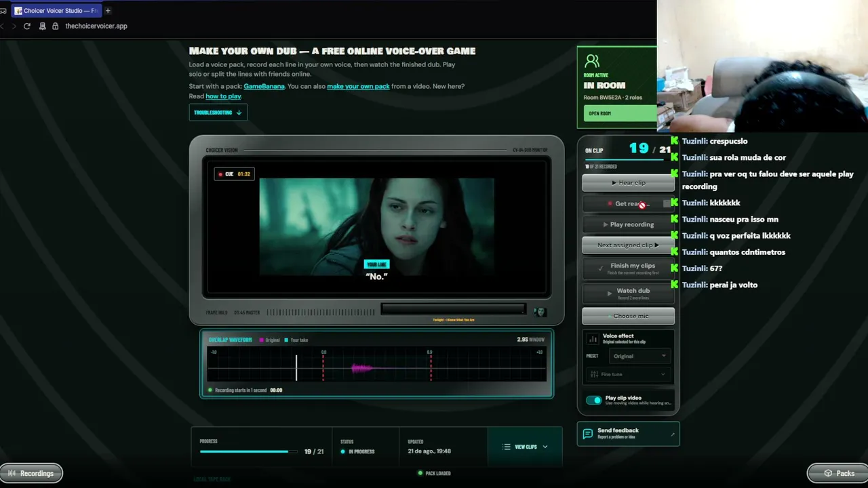Click the Watch dub button
This screenshot has width=868, height=488.
pyautogui.click(x=628, y=293)
